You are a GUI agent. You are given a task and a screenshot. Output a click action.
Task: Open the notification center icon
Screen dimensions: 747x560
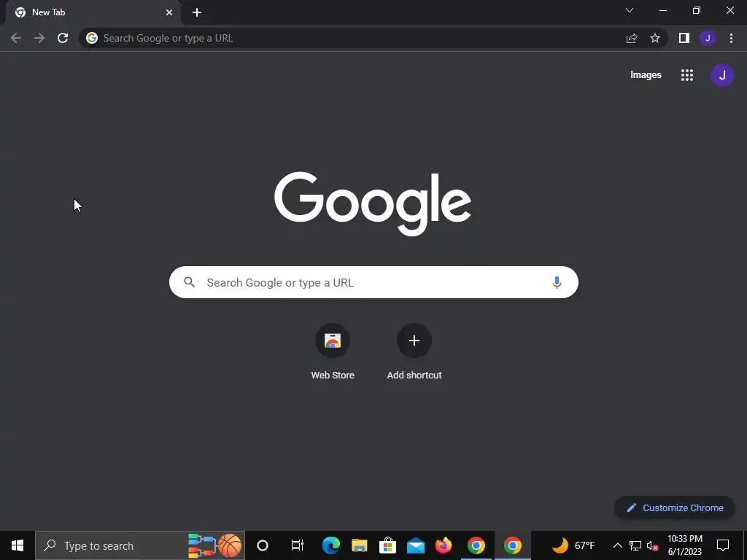click(723, 545)
